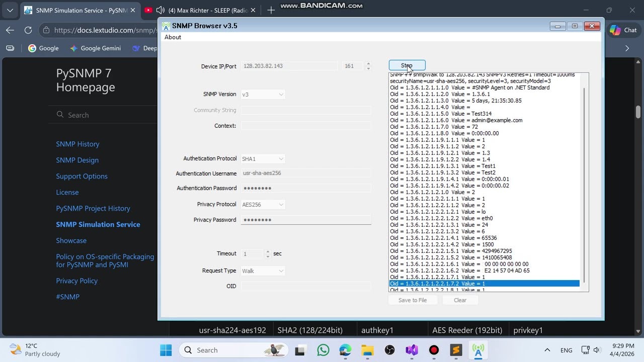Increase the Timeout value
This screenshot has height=362, width=644.
point(268,252)
